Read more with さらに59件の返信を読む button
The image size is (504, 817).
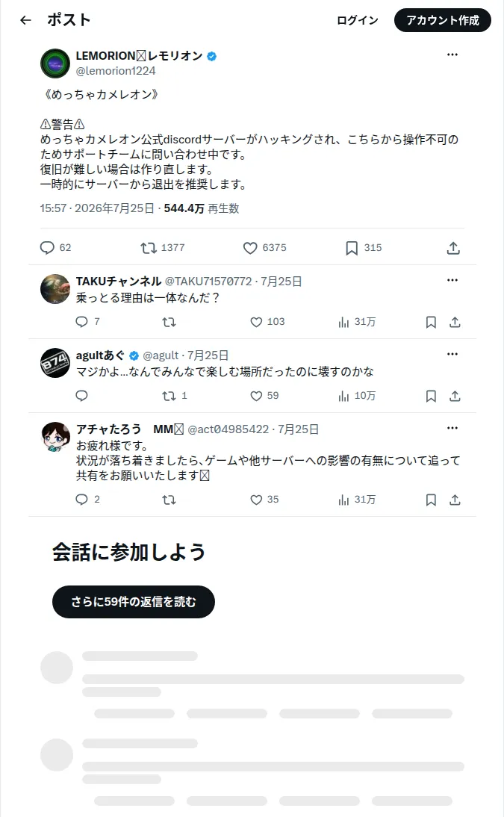(x=134, y=602)
